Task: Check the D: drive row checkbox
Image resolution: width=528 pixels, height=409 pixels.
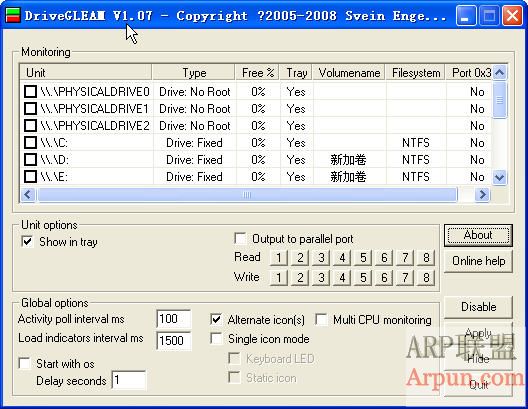Action: [31, 160]
